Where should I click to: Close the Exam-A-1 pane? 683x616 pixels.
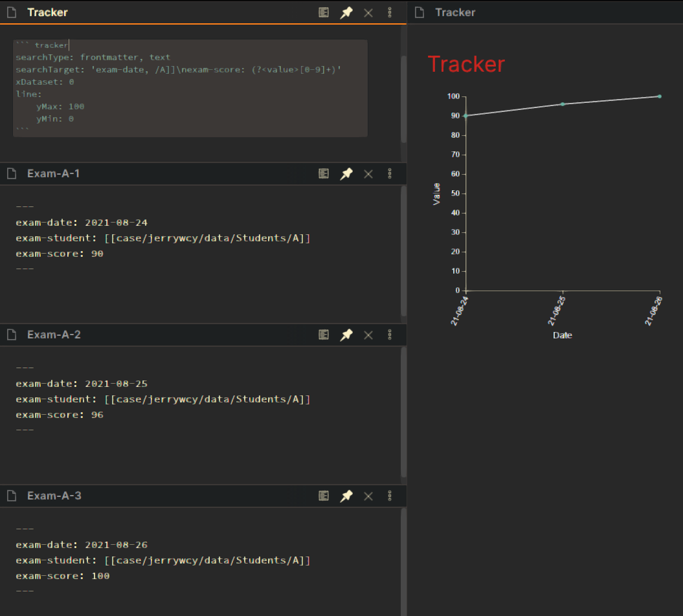[368, 174]
